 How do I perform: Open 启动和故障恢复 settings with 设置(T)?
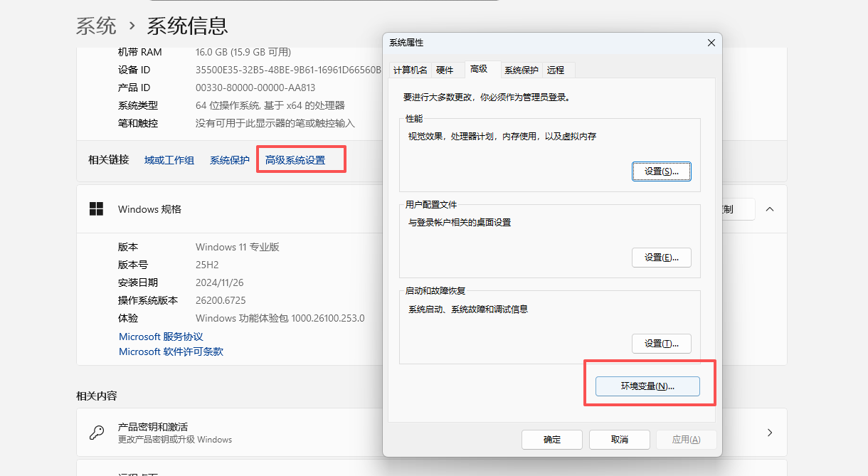pyautogui.click(x=661, y=344)
